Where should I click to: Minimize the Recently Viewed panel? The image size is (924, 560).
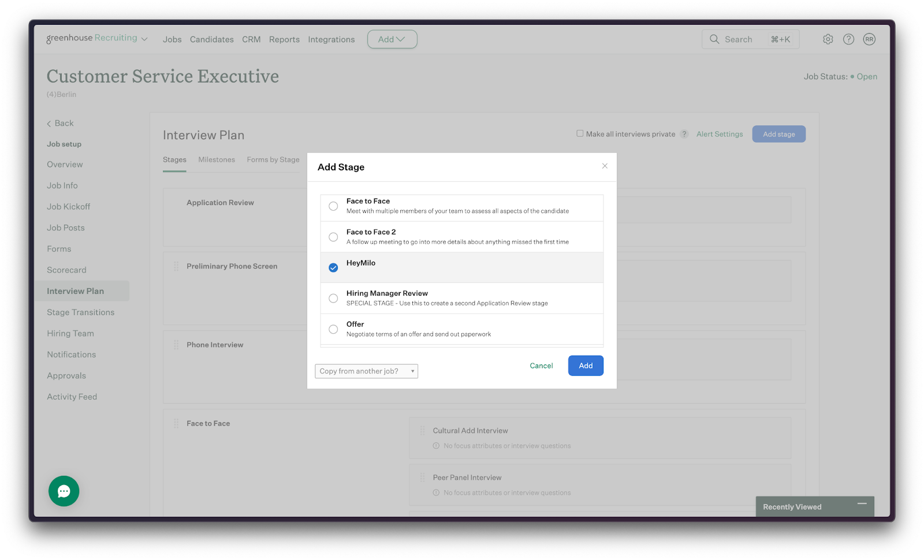pos(862,504)
